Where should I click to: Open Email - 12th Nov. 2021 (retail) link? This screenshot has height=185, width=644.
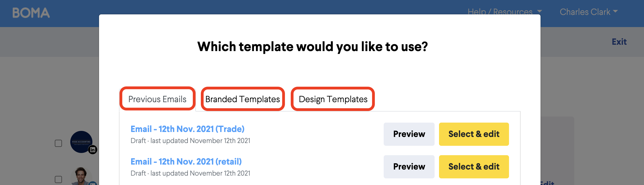(x=186, y=162)
